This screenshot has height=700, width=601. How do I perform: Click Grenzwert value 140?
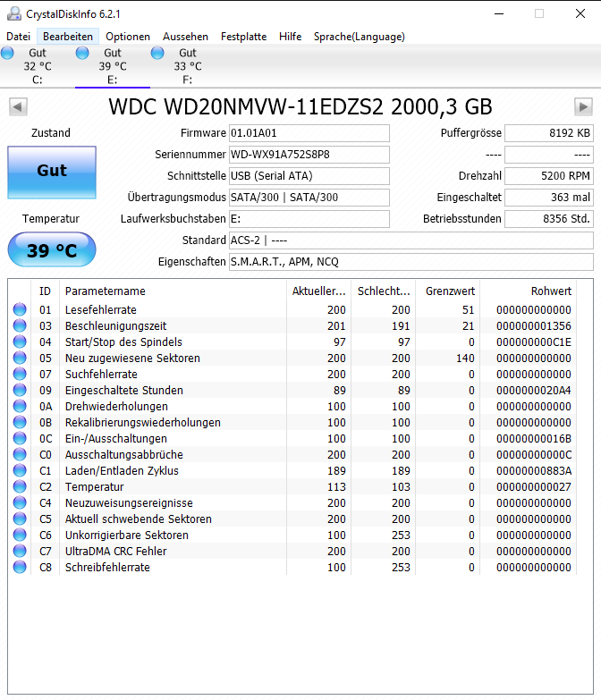[x=465, y=358]
